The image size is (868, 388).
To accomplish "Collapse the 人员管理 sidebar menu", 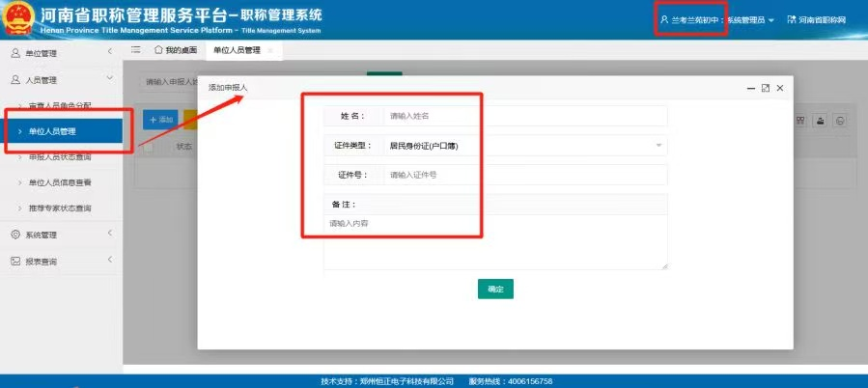I will 110,78.
